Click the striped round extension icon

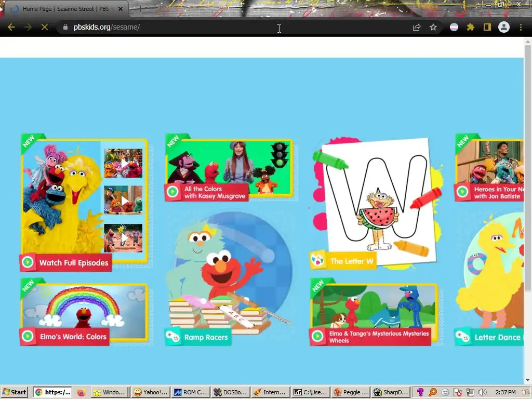click(454, 27)
